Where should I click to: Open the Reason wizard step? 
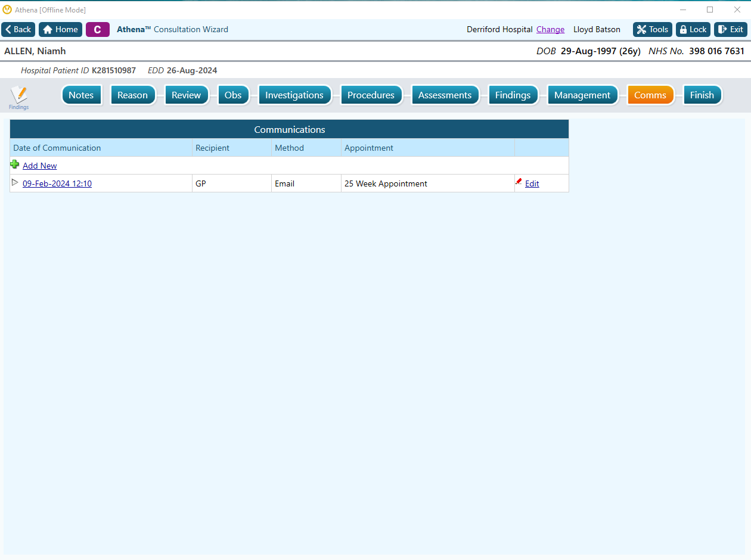coord(132,95)
